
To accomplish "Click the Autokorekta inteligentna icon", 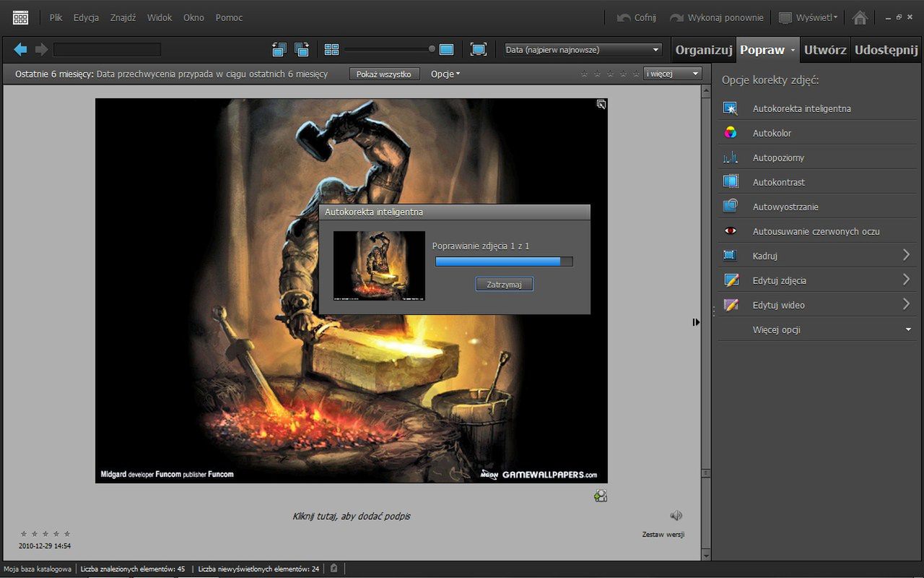I will coord(730,108).
